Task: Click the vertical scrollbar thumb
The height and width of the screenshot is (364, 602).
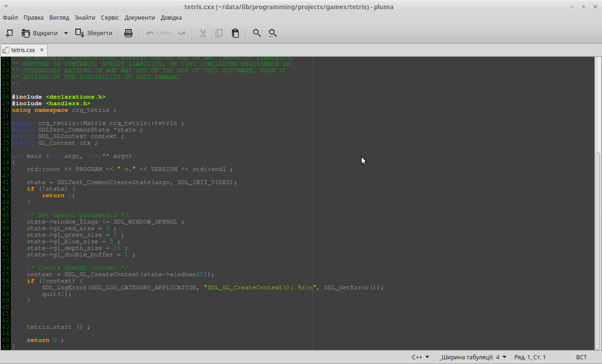Action: pyautogui.click(x=598, y=251)
